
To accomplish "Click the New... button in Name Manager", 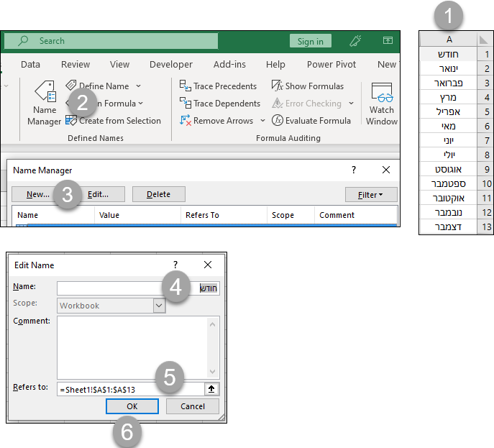I will pos(37,194).
